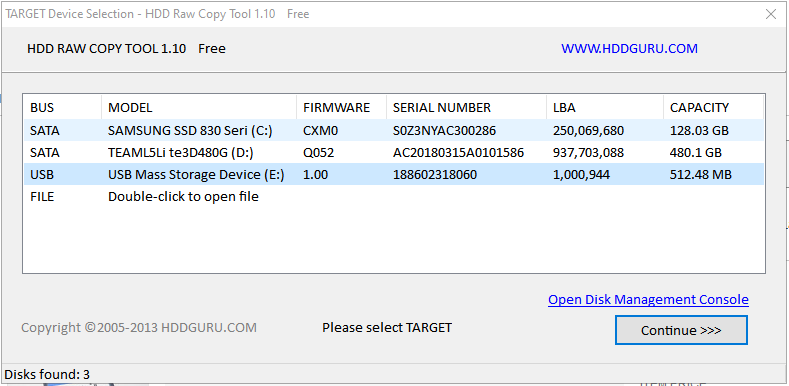Click the Continue >>> button
This screenshot has width=789, height=386.
click(681, 330)
